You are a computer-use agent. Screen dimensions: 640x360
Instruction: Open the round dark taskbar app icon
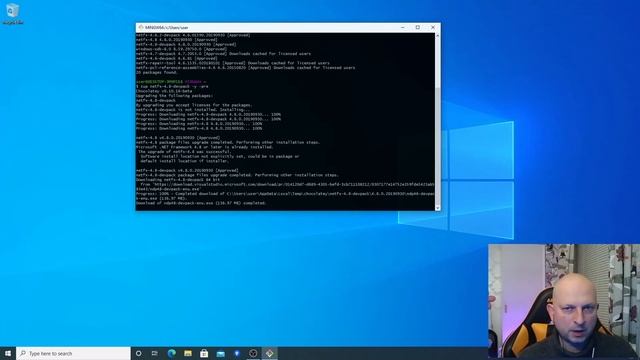coord(253,353)
